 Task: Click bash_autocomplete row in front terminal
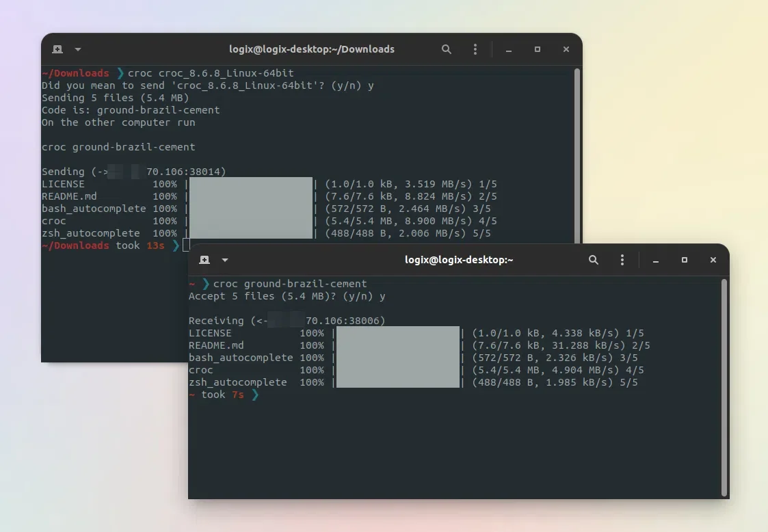[x=413, y=358]
